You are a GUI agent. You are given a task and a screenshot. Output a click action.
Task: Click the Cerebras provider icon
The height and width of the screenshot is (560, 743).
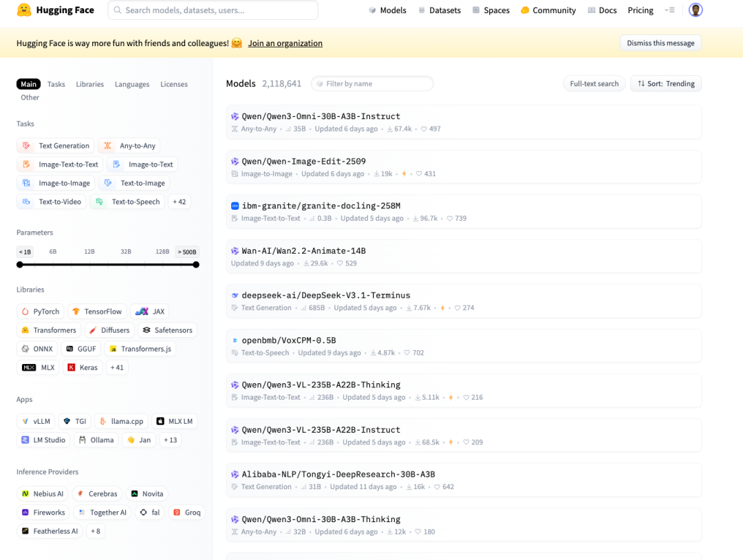pyautogui.click(x=80, y=494)
